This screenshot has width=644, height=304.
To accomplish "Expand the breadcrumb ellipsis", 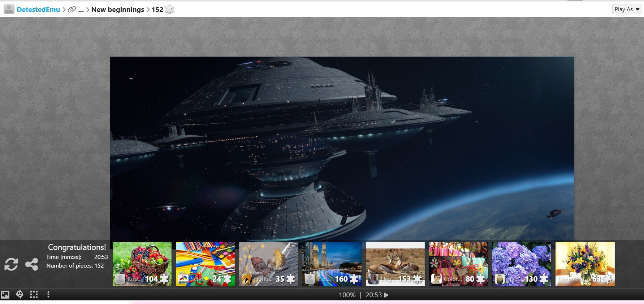I will tap(81, 10).
